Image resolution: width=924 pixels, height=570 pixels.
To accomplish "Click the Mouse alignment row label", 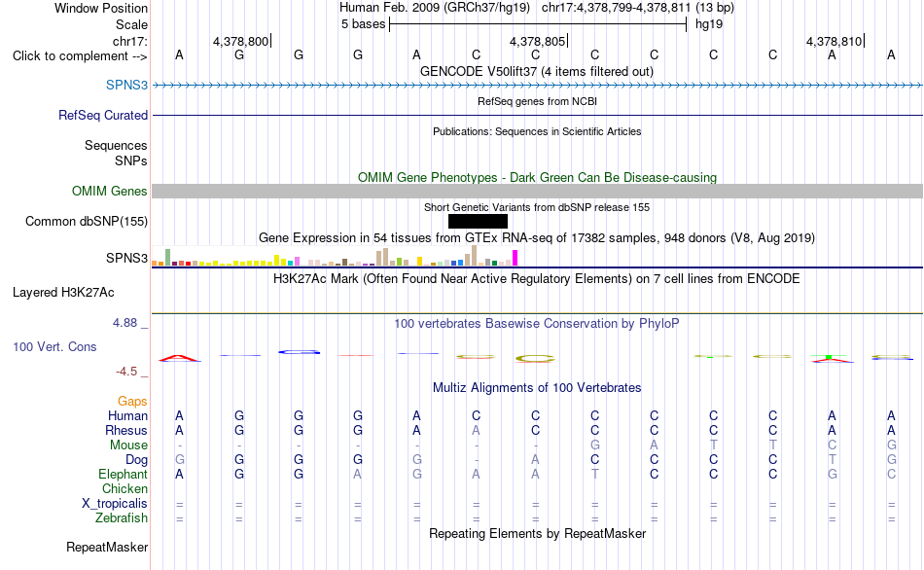I will pos(128,445).
